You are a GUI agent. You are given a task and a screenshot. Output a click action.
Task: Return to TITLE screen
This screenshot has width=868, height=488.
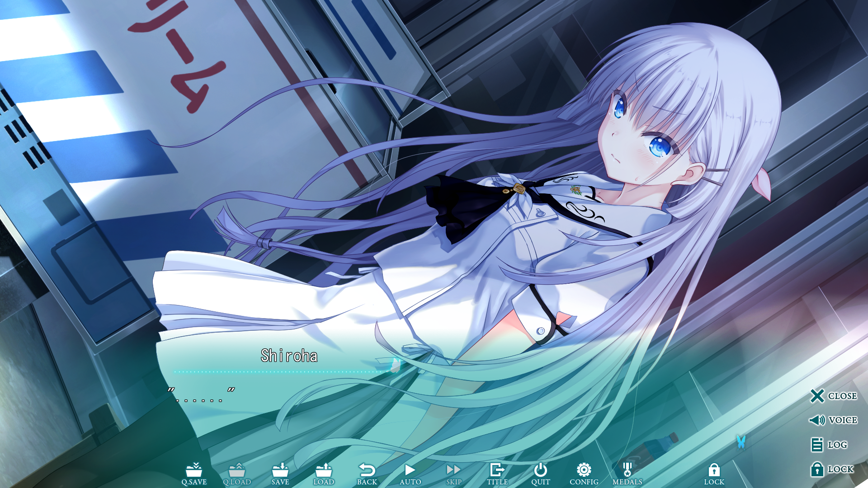497,474
